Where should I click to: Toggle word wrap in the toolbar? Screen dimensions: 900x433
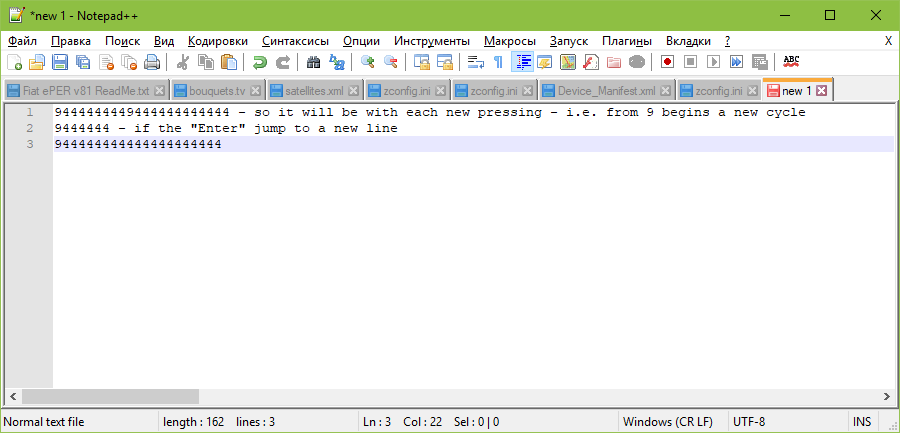[x=476, y=62]
